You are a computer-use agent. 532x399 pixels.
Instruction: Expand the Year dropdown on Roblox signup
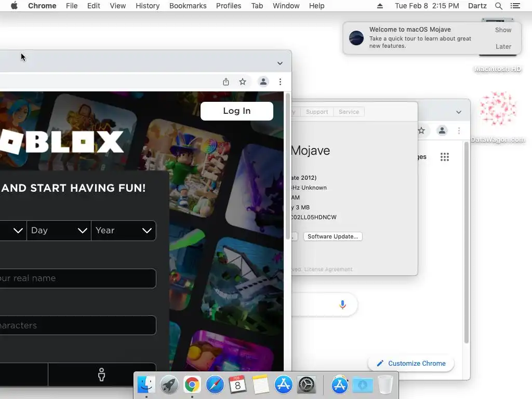click(124, 231)
